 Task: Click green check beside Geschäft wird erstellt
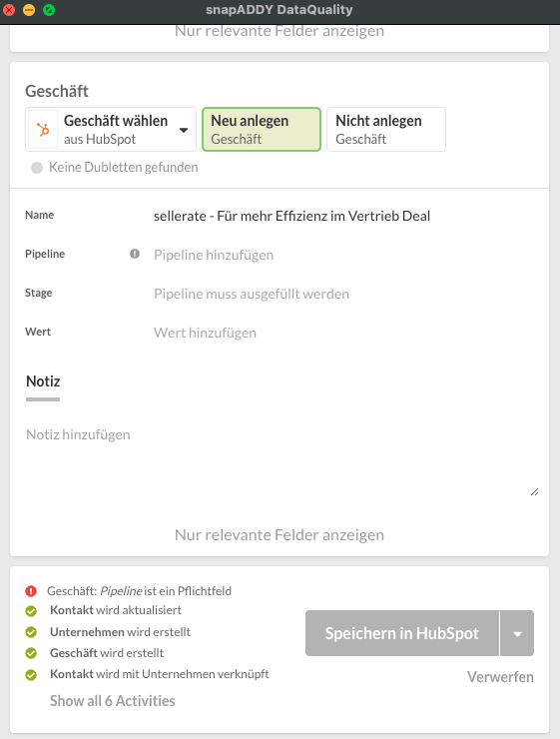click(31, 653)
